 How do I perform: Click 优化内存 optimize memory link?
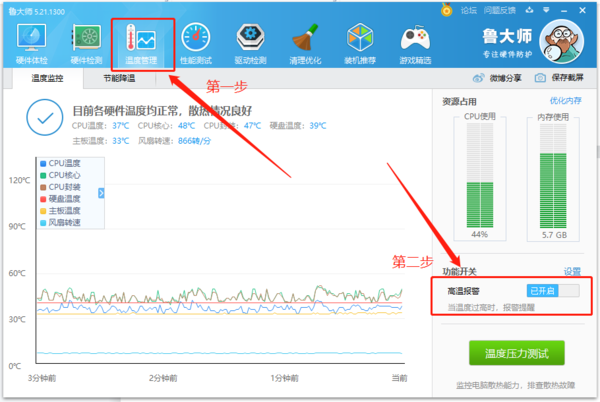[x=566, y=101]
